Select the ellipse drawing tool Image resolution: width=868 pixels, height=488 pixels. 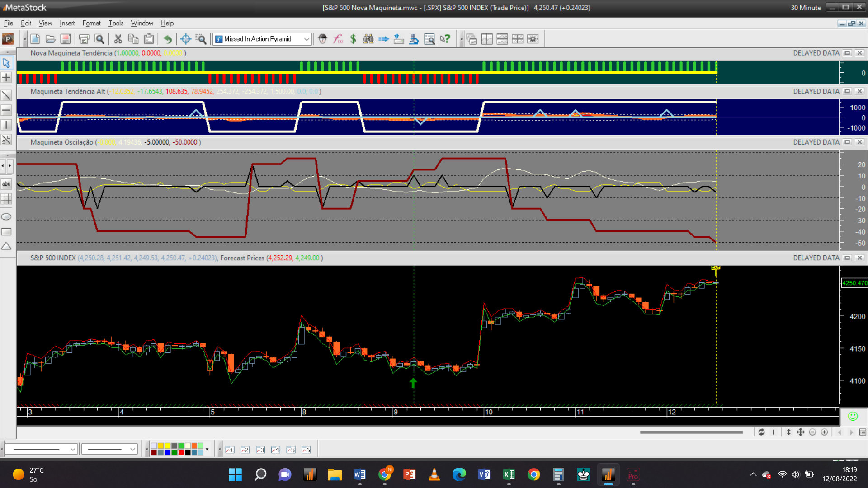click(x=6, y=217)
